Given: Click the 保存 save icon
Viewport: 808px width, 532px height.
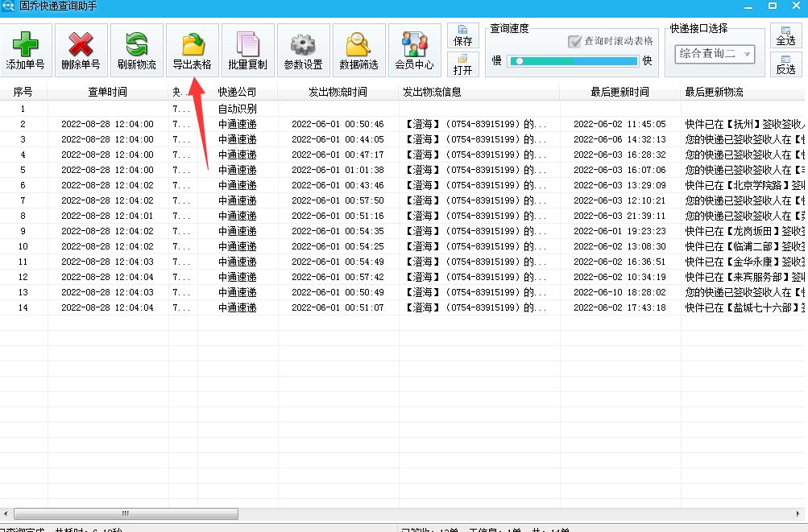Looking at the screenshot, I should pos(462,34).
